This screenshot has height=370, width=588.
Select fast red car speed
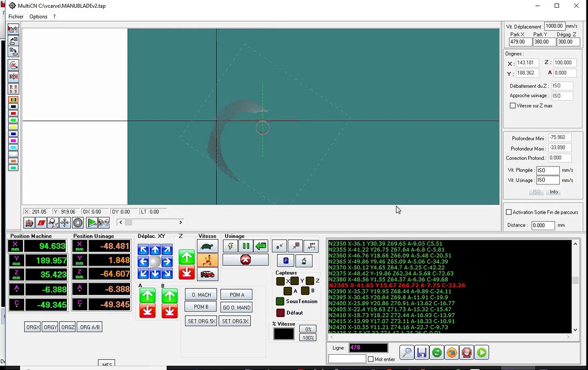tap(207, 274)
